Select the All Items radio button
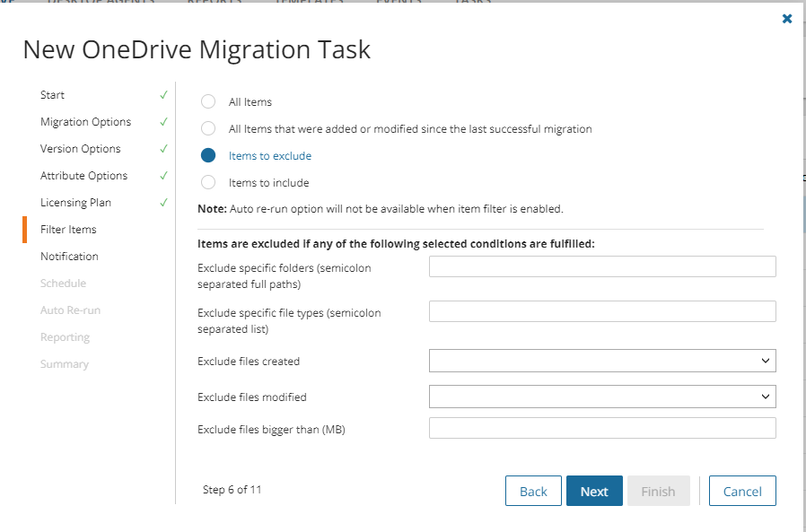The image size is (806, 532). [208, 101]
